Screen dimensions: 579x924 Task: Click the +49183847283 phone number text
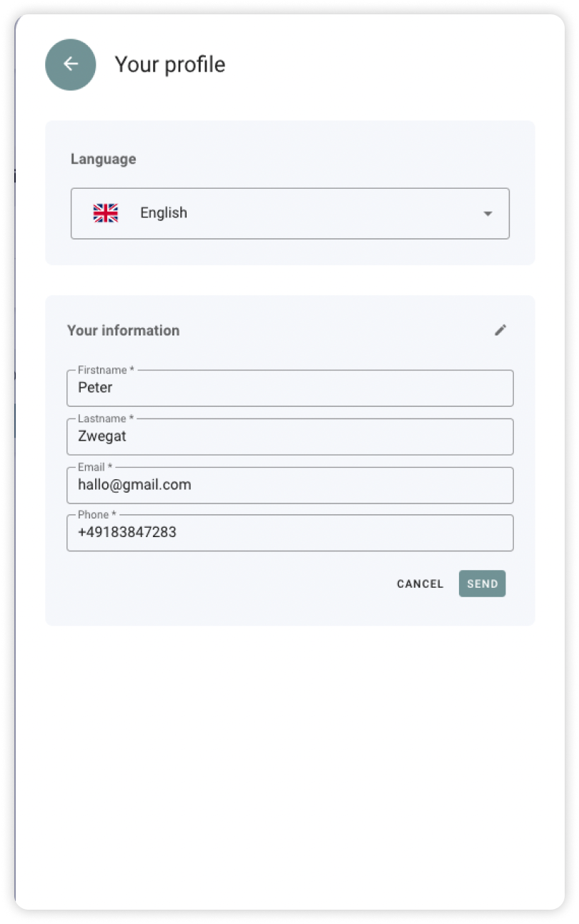127,532
